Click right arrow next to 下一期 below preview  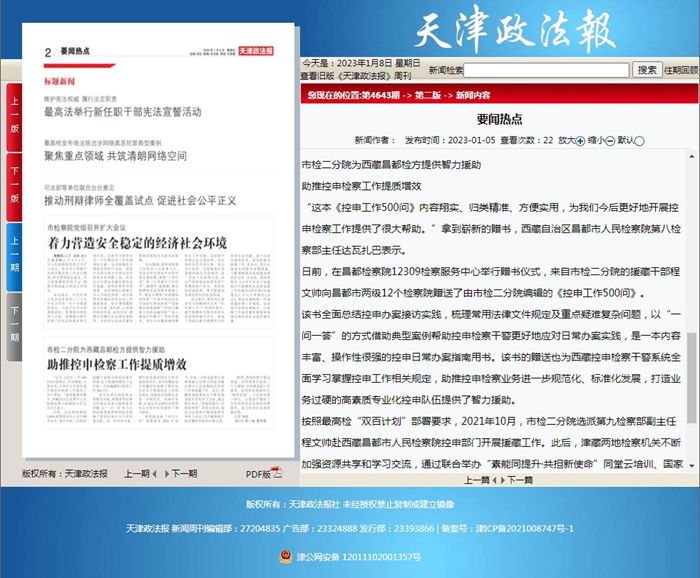tap(167, 474)
